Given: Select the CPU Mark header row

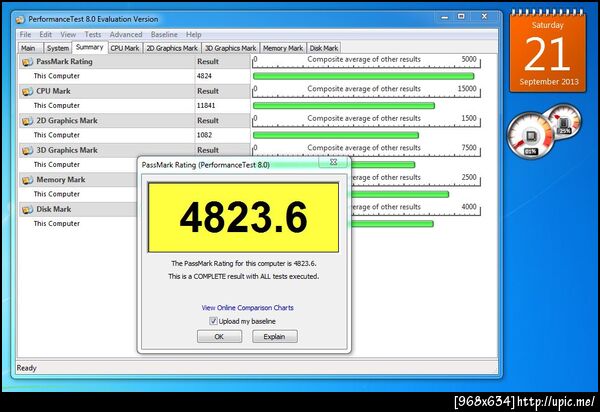Looking at the screenshot, I should tap(134, 91).
